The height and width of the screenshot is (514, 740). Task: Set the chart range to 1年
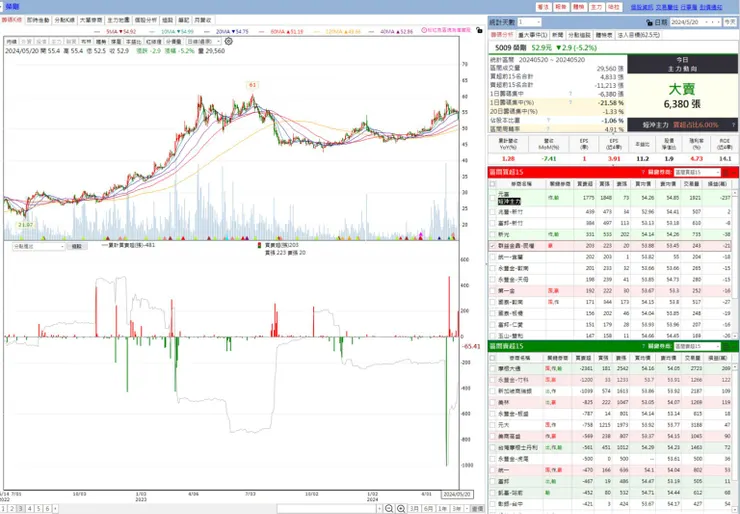pos(442,508)
